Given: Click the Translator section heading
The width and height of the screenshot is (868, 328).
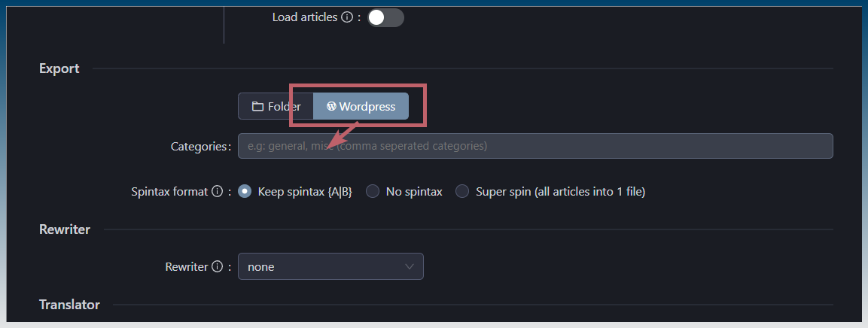Looking at the screenshot, I should tap(69, 305).
